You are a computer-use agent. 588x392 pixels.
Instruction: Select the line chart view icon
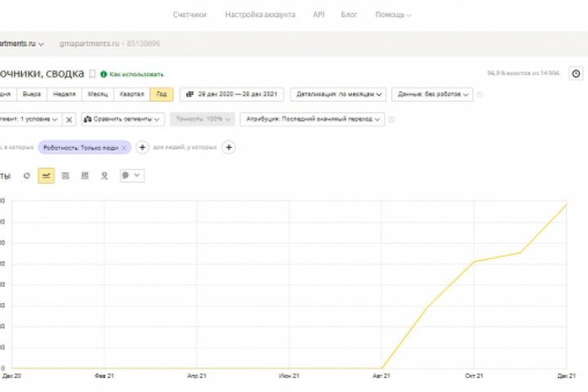tap(46, 176)
